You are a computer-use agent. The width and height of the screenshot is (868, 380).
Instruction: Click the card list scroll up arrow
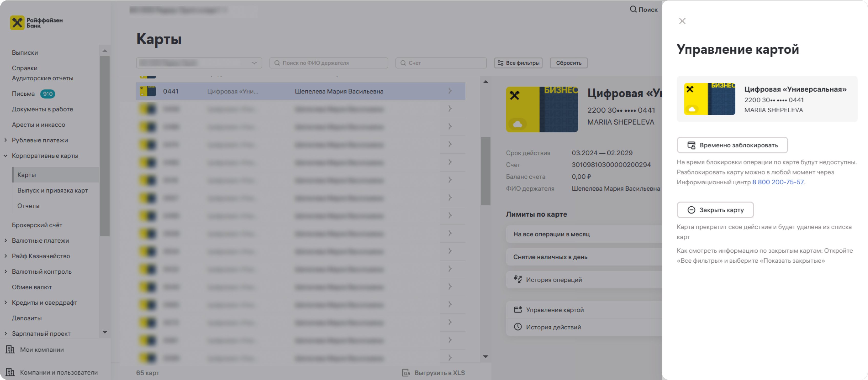pos(486,82)
